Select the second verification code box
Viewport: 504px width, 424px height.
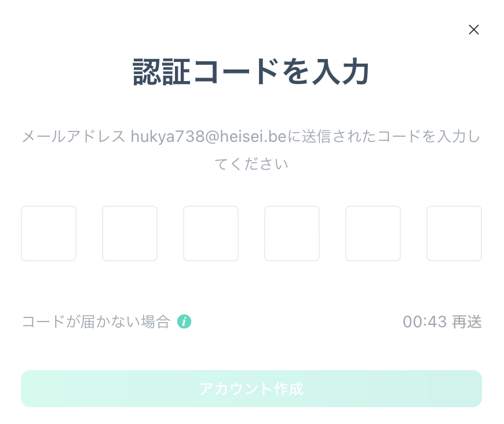(x=130, y=233)
